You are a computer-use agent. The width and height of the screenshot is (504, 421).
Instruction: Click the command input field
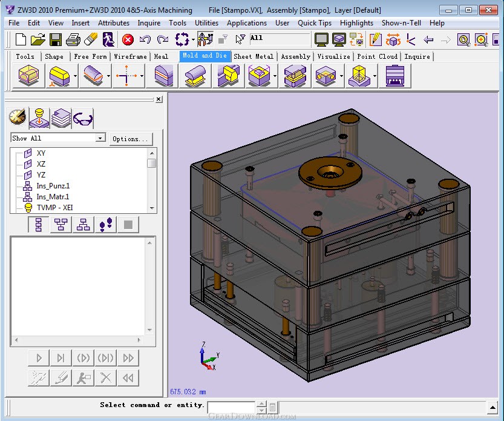pos(231,407)
